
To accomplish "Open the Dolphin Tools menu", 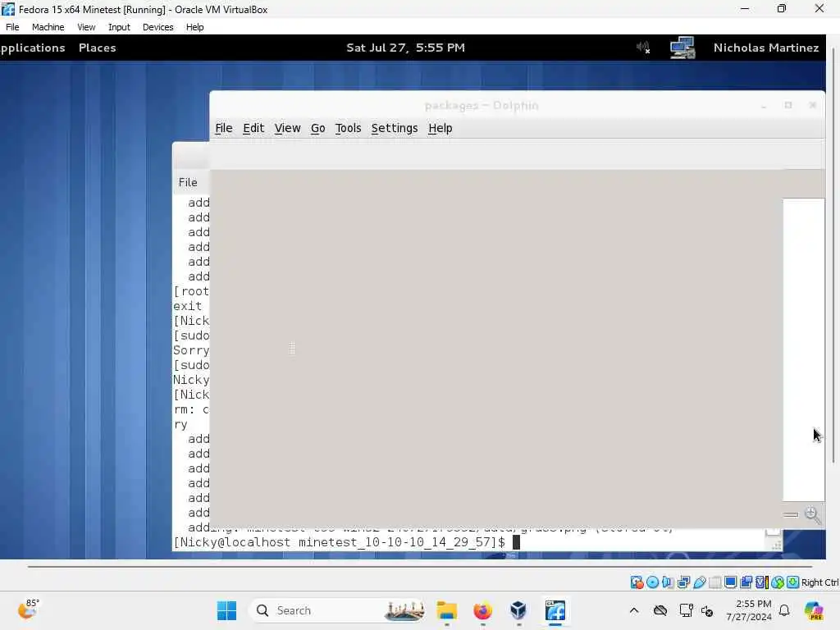I will coord(348,128).
